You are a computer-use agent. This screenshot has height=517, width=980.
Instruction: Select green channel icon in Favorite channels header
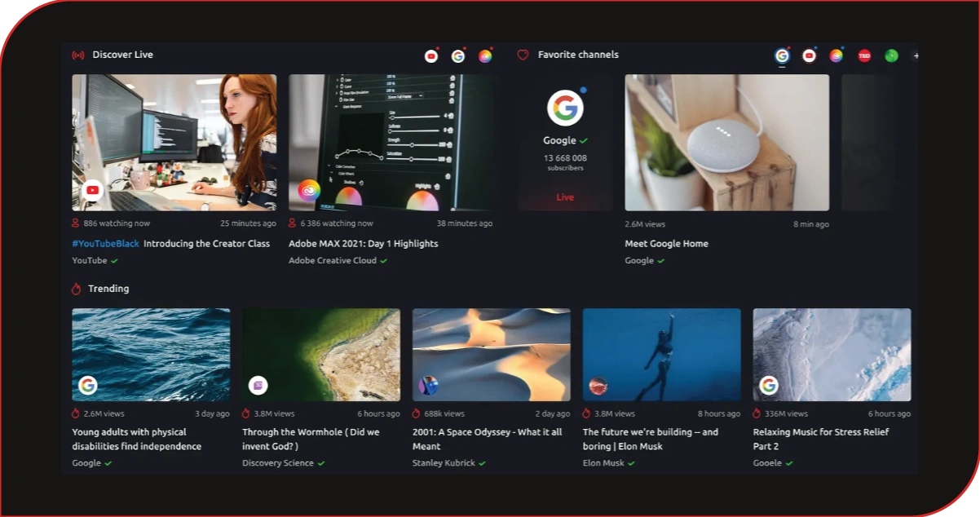[x=891, y=55]
